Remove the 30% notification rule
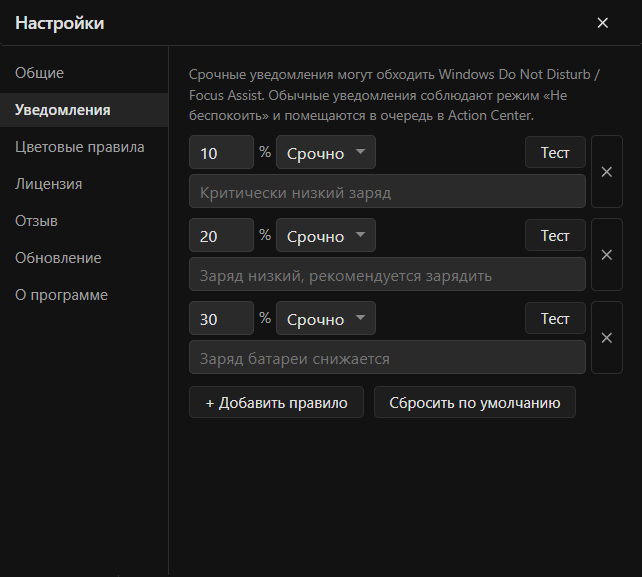The height and width of the screenshot is (577, 642). pyautogui.click(x=607, y=337)
